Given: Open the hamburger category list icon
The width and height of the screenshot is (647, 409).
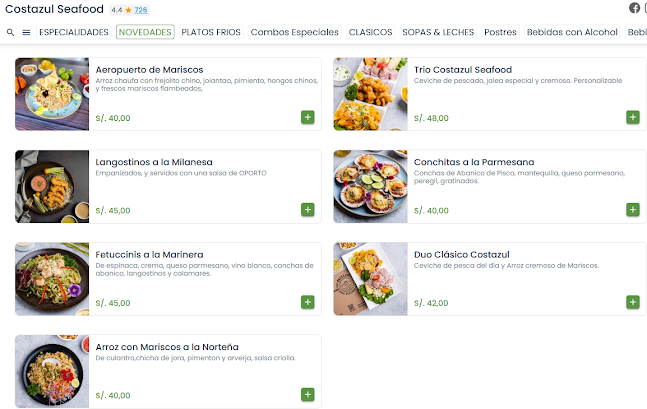Looking at the screenshot, I should (x=26, y=32).
